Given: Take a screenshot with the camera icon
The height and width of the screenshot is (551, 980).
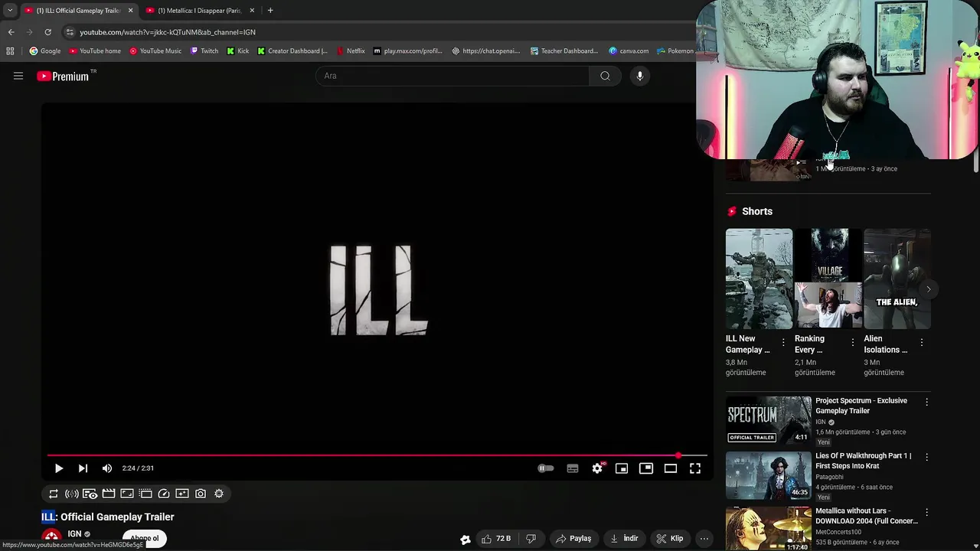Looking at the screenshot, I should pos(201,494).
